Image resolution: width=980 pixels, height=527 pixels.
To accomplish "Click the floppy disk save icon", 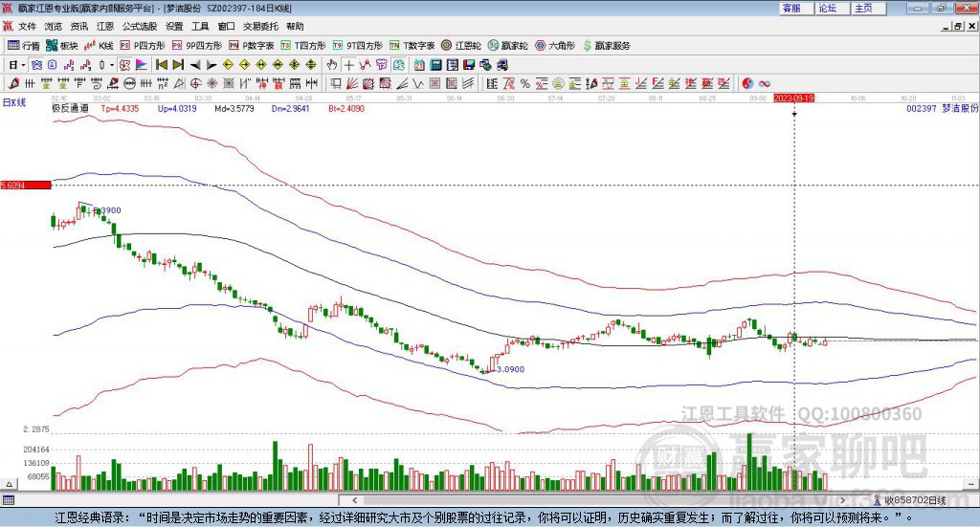I will tap(469, 65).
